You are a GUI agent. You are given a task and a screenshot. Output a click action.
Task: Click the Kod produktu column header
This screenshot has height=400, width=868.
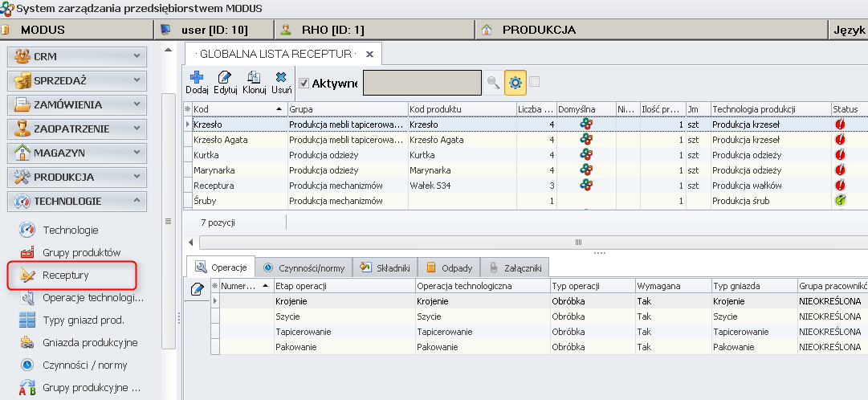coord(463,109)
